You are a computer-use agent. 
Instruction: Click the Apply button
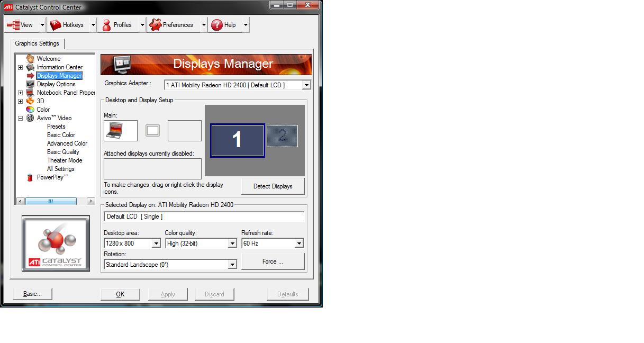[168, 294]
